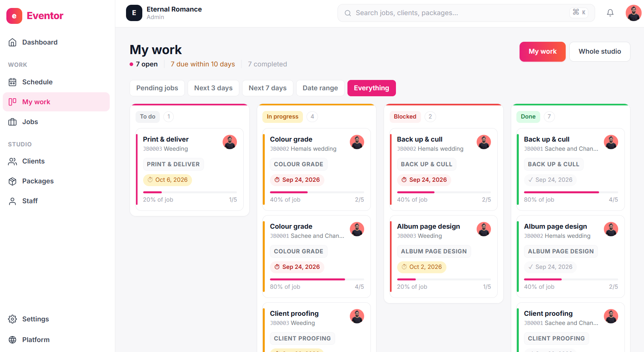
Task: Go to Clients in sidebar
Action: (x=56, y=161)
